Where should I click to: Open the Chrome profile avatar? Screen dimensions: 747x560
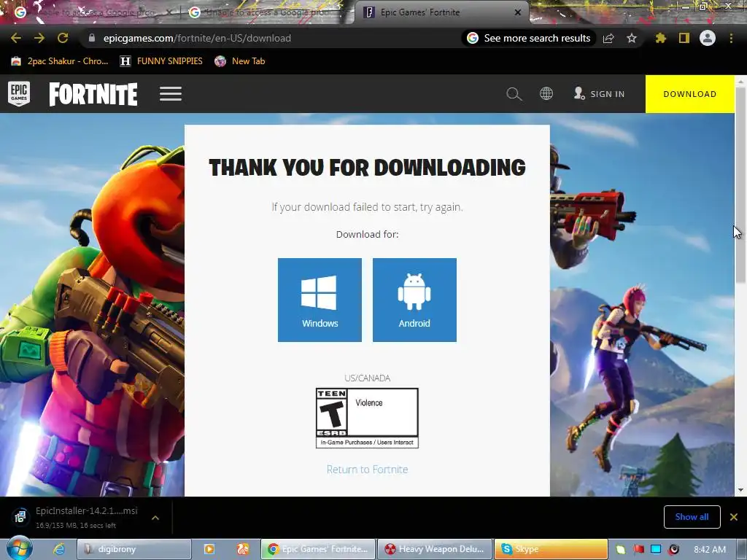coord(708,38)
